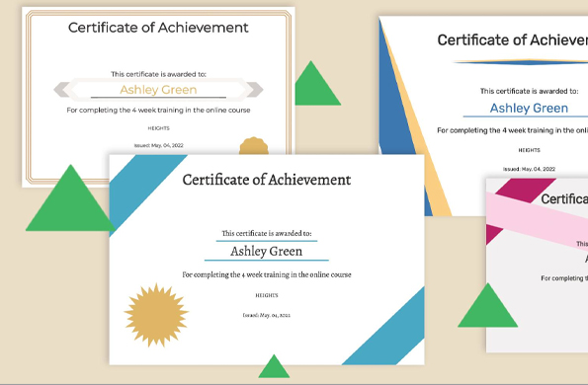Click 'Issued: May. 04, 2022' on the blue-yellow certificate
The image size is (588, 385).
click(529, 169)
